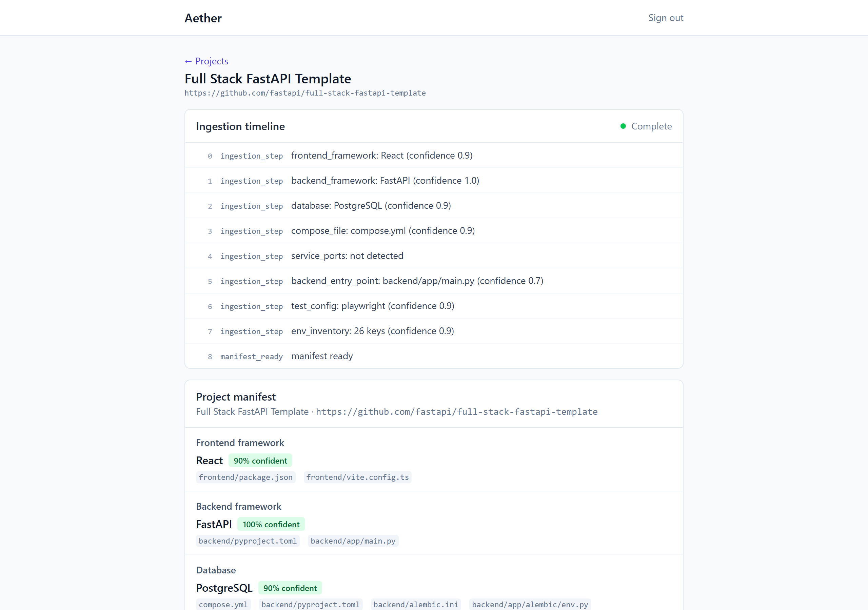Screen dimensions: 868x610
Task: Click backend/pyproject.toml chip under FastAPI
Action: [248, 541]
